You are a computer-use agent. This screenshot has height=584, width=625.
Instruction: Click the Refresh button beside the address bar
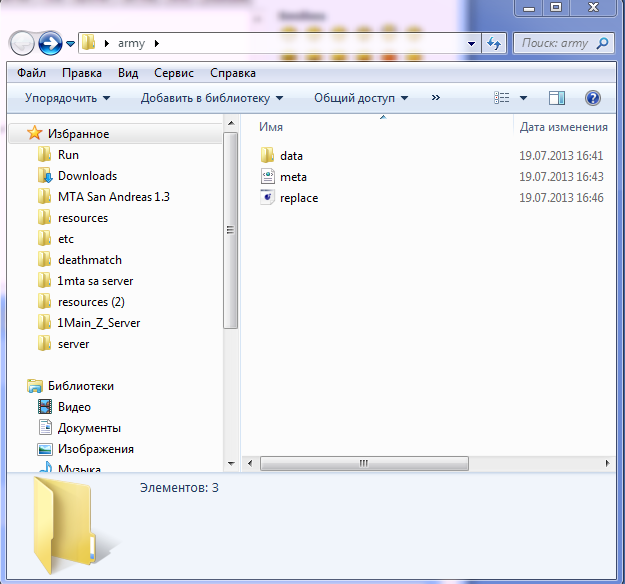coord(494,43)
